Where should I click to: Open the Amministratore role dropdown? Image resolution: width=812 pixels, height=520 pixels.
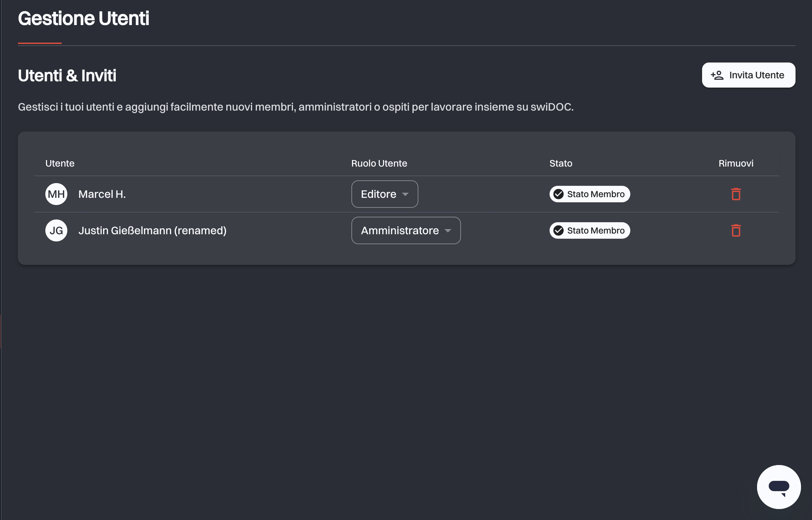coord(406,230)
